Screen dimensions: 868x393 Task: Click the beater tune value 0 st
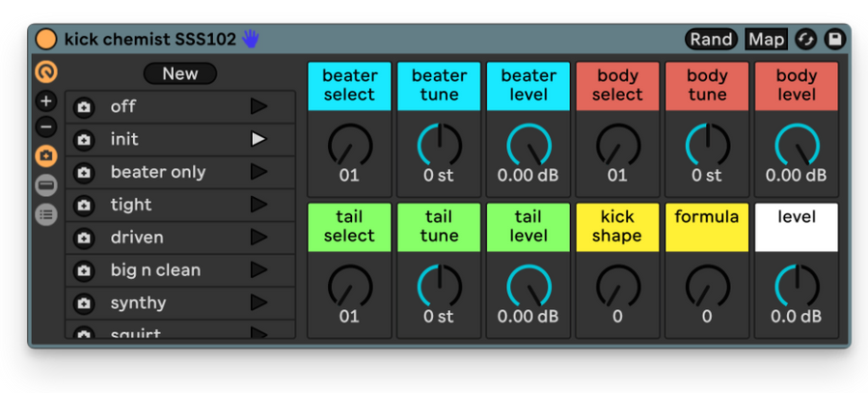pyautogui.click(x=439, y=176)
